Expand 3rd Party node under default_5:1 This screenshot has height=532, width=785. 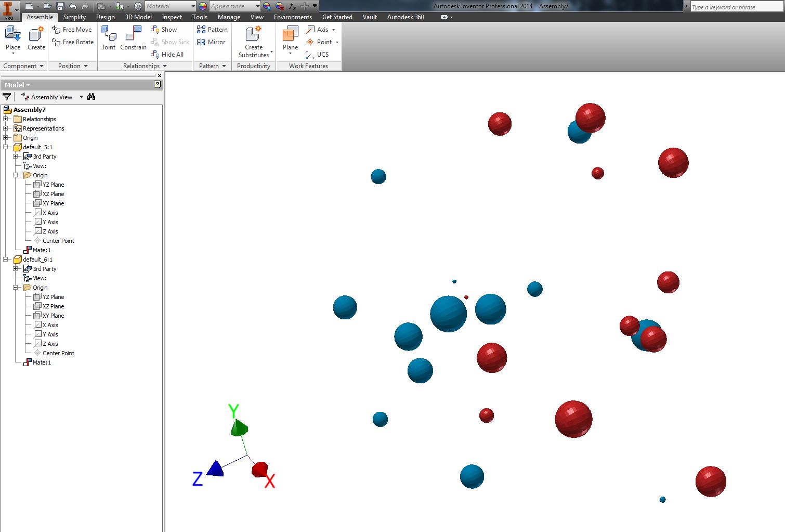click(16, 157)
